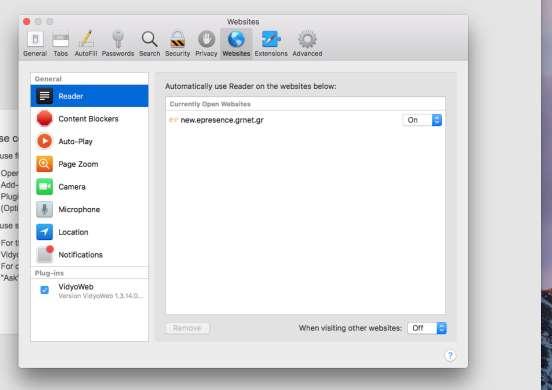Close the Websites preferences window
This screenshot has width=552, height=390.
click(x=27, y=21)
